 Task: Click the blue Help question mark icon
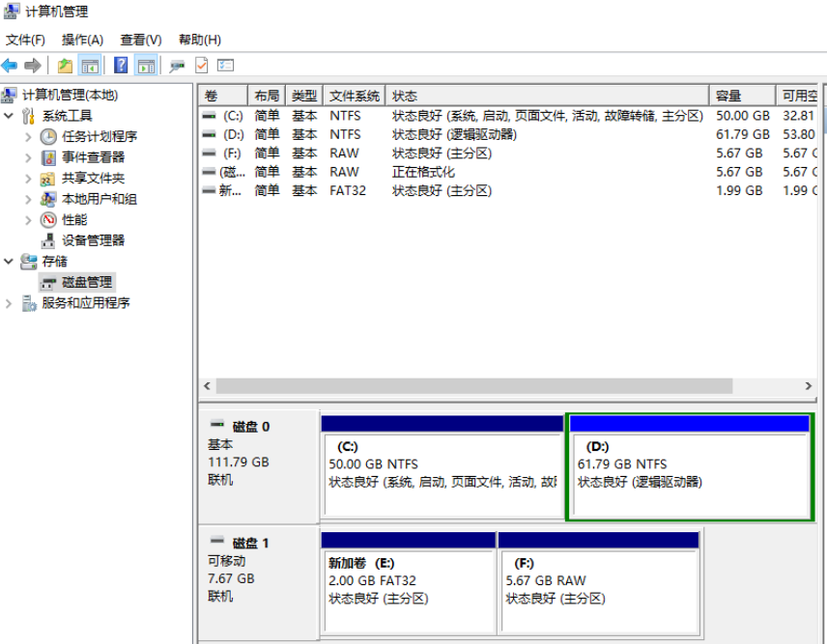(121, 66)
